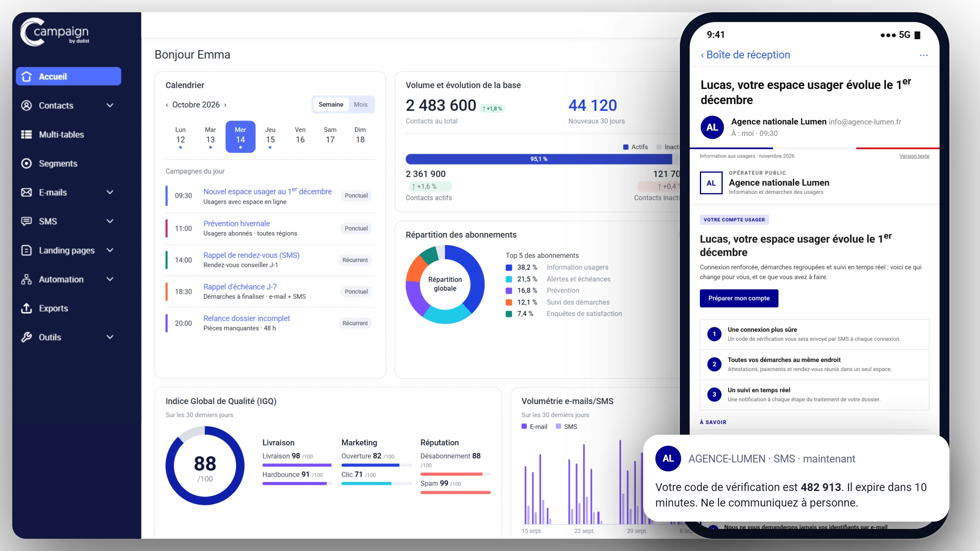Expand the E-mails submenu chevron

coord(110,192)
